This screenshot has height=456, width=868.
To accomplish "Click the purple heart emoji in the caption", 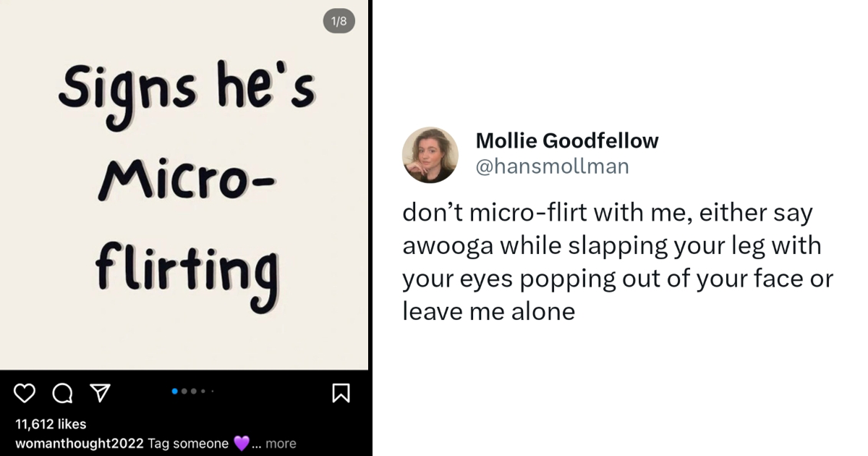I will click(x=242, y=443).
